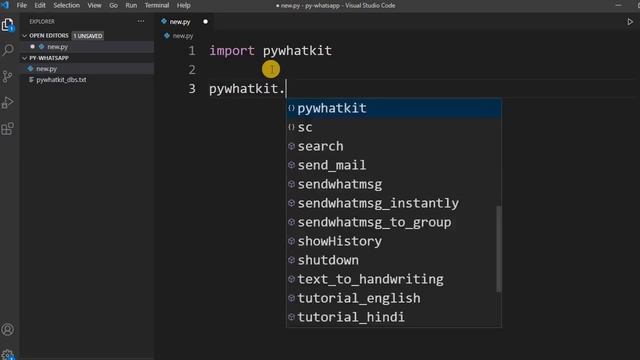Open the Selection menu
Screen dimensions: 640x360
[x=67, y=5]
